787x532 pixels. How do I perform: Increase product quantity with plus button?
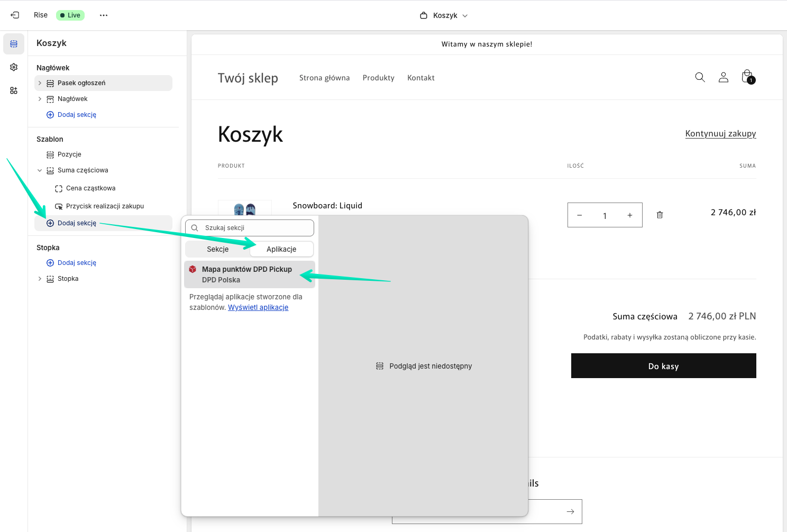[629, 215]
